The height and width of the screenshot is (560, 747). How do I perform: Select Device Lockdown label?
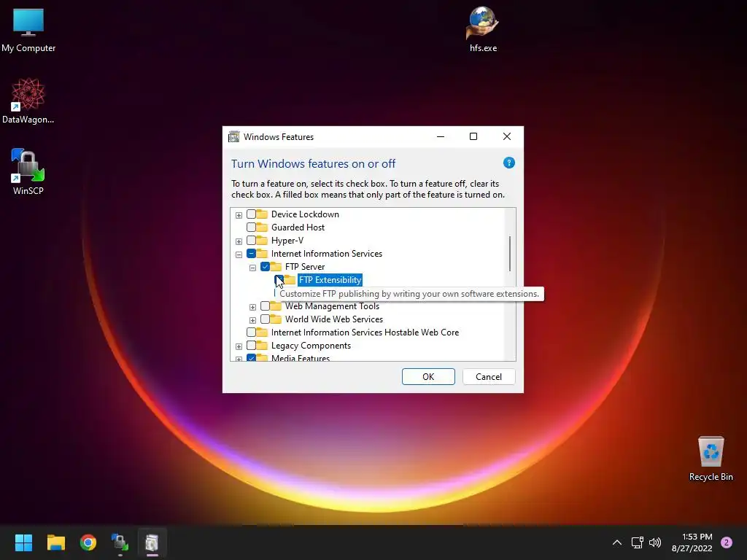point(305,214)
